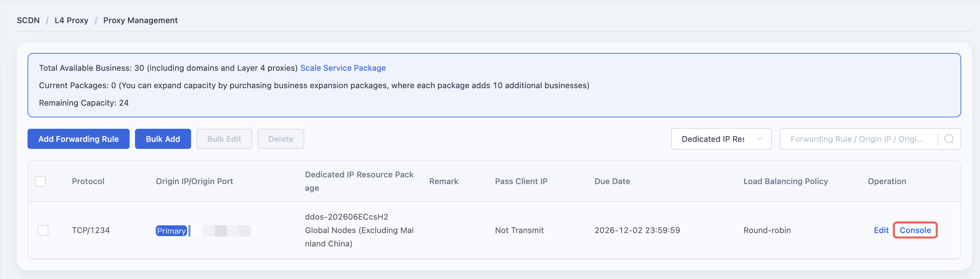Click the Remark column header
980x279 pixels.
click(x=444, y=181)
